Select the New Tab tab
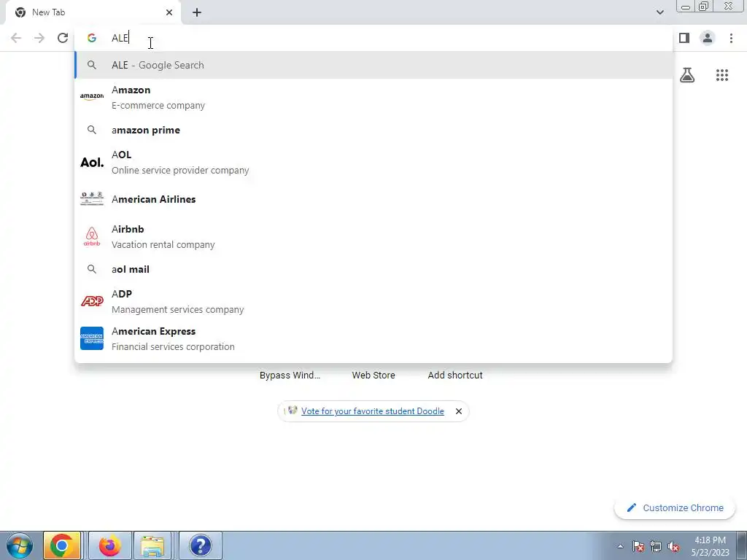Image resolution: width=747 pixels, height=560 pixels. (93, 12)
